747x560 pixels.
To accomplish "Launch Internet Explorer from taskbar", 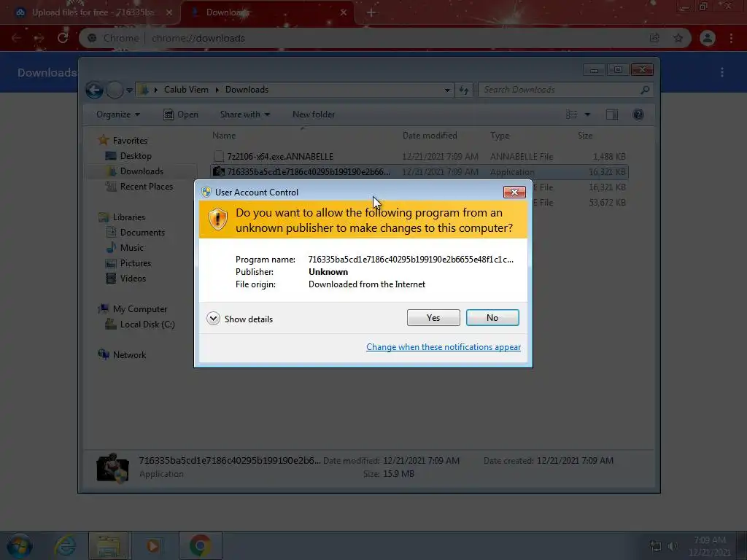I will coord(65,545).
